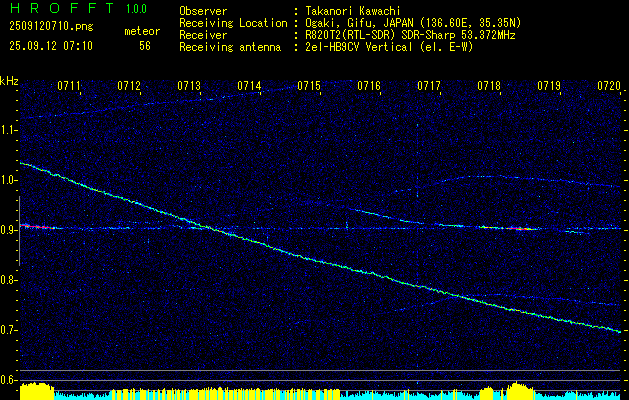This screenshot has width=629, height=400.
Task: Click the kHz axis unit label
Action: coord(9,81)
